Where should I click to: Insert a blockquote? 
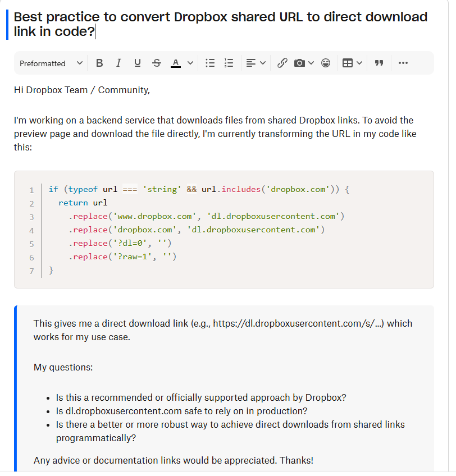(x=379, y=63)
